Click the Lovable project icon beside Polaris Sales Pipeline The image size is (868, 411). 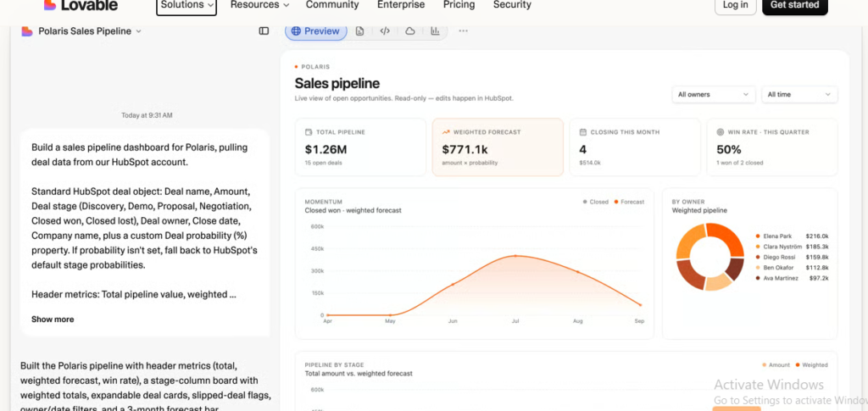pos(27,31)
